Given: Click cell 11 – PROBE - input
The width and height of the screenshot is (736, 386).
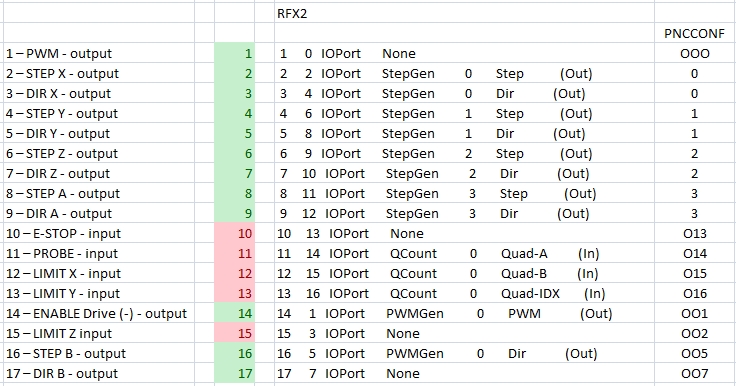Looking at the screenshot, I should (99, 254).
